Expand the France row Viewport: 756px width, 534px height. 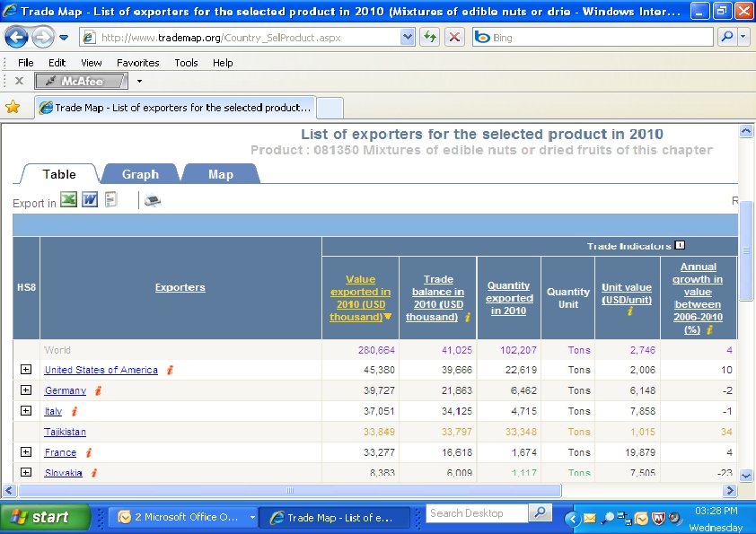26,452
